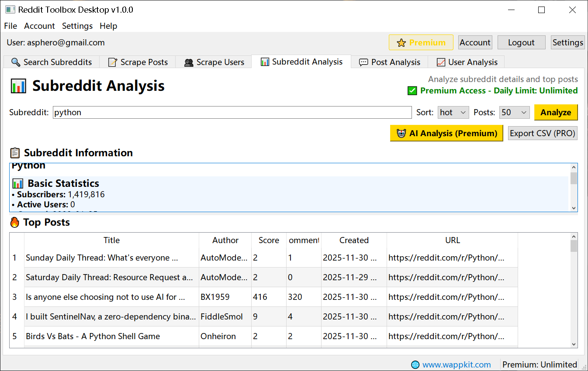Click the notepad icon on Scrape Posts tab
The height and width of the screenshot is (371, 588).
pos(113,62)
